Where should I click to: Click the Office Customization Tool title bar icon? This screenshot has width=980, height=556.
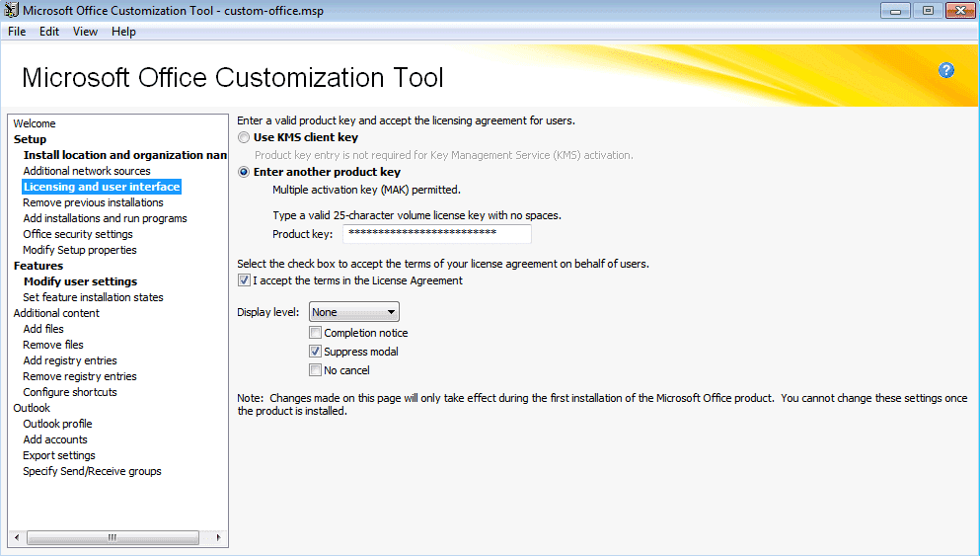tap(11, 10)
